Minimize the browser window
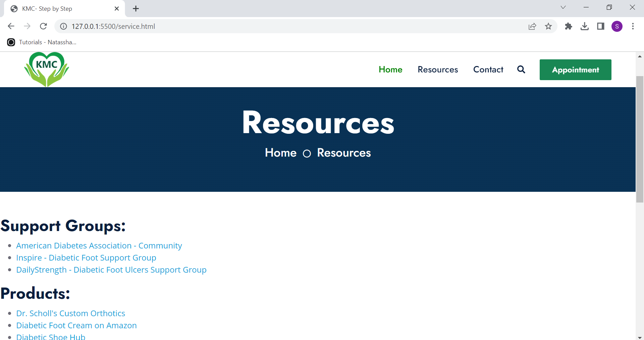 pos(586,7)
